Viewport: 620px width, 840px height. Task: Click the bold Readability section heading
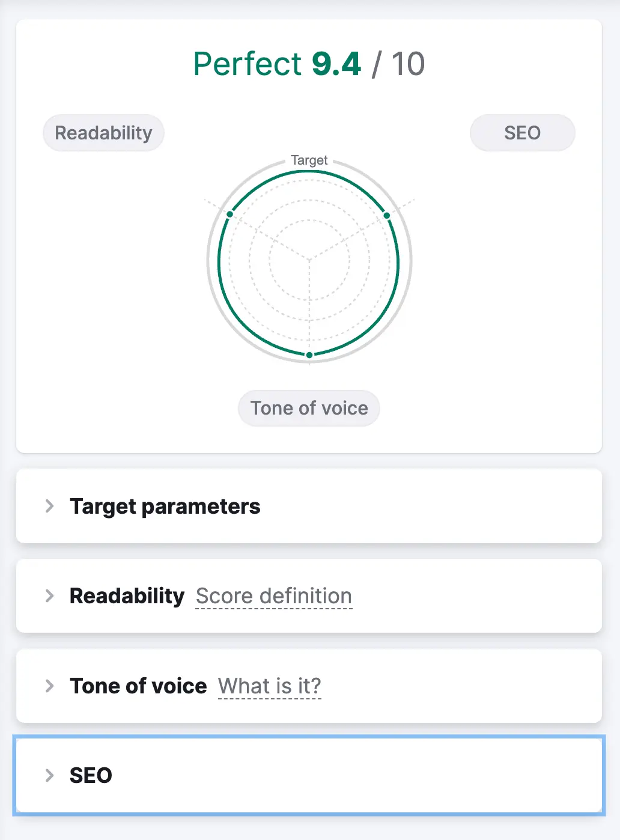127,596
